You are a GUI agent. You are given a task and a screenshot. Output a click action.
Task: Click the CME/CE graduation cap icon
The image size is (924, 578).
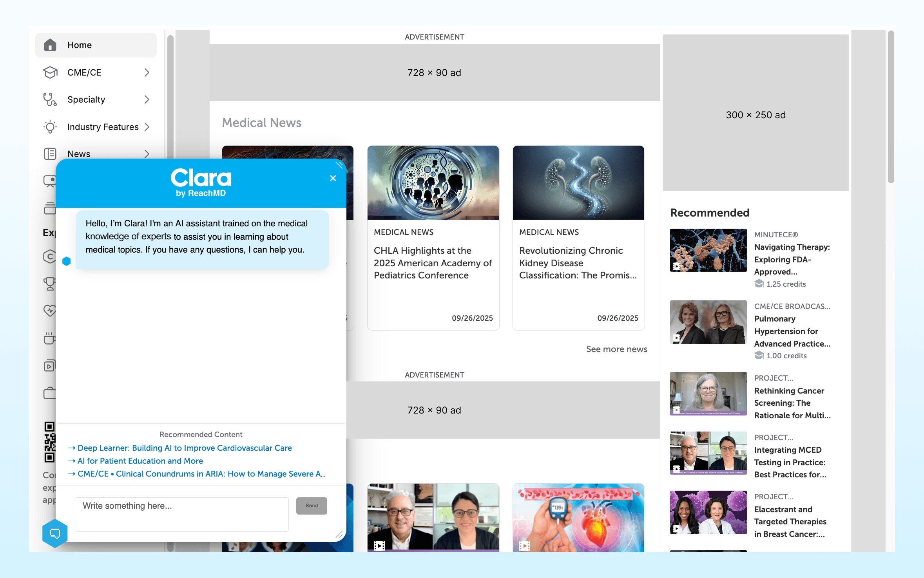click(50, 72)
